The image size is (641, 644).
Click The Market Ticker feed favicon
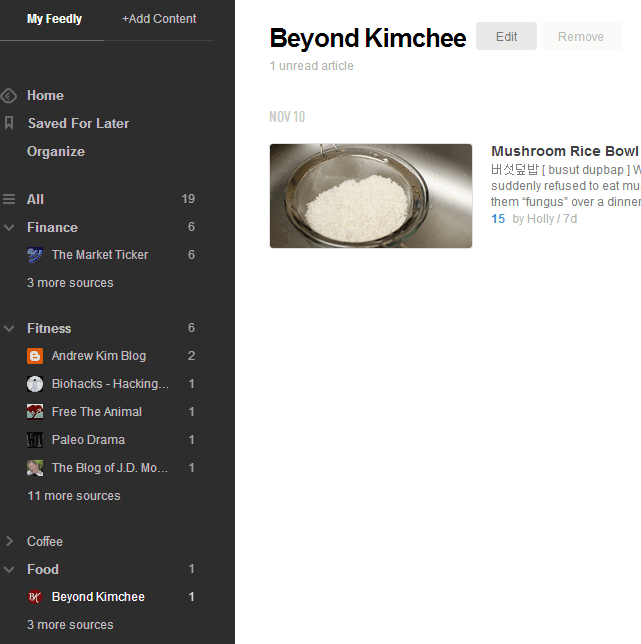35,255
